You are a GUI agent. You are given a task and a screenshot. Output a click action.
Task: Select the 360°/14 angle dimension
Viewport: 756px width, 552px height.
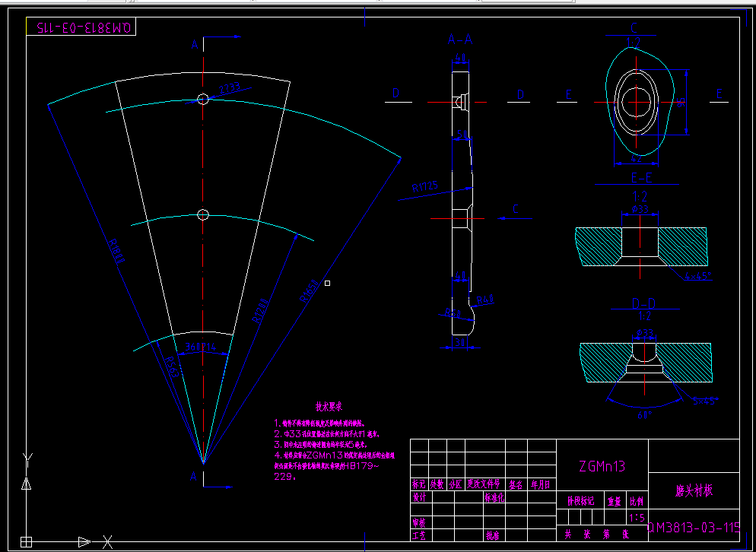(x=202, y=347)
